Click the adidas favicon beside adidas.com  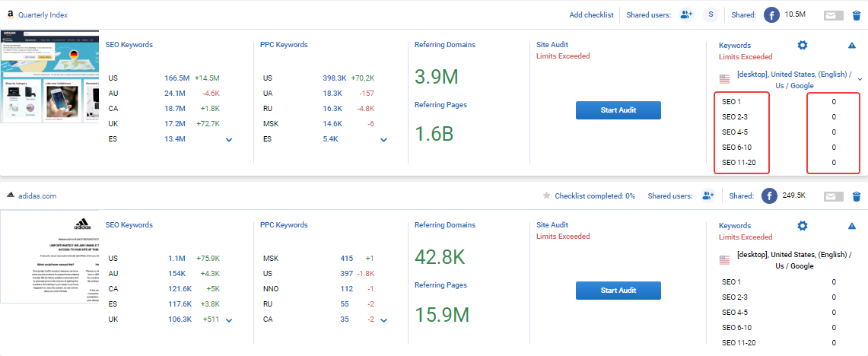pyautogui.click(x=10, y=195)
